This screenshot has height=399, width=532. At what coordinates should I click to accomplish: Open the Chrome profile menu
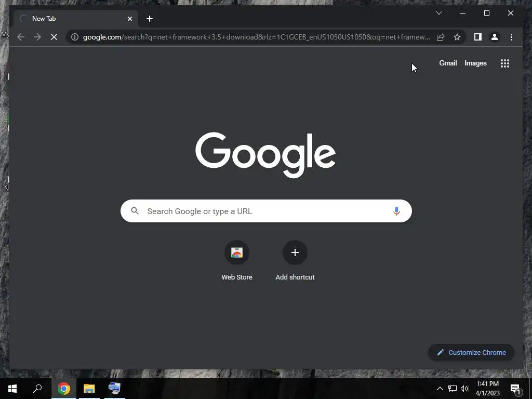[495, 37]
